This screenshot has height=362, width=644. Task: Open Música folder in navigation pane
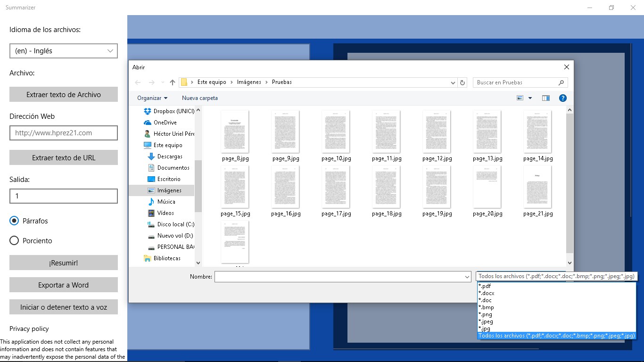161,202
